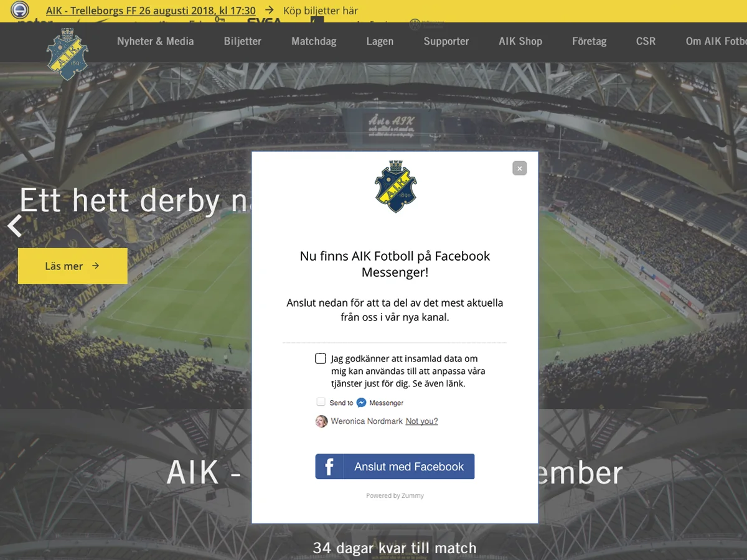747x560 pixels.
Task: Click the Anslut med Facebook button
Action: click(395, 467)
